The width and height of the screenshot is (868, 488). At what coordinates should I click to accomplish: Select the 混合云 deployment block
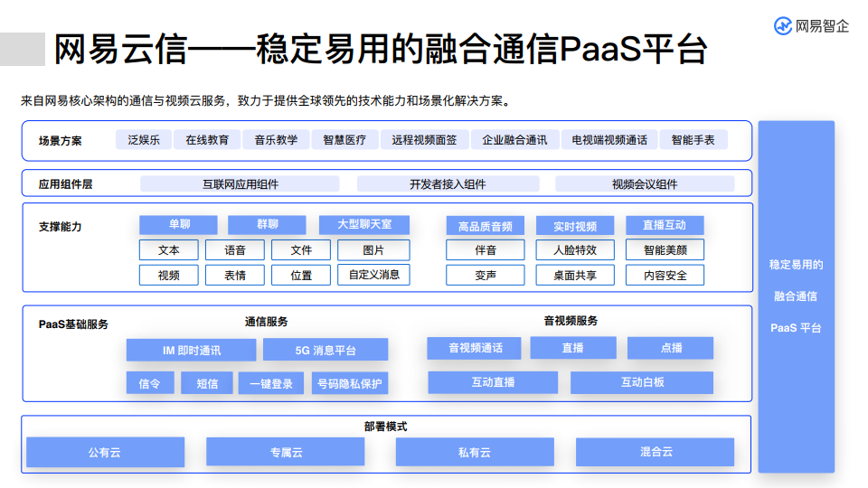coord(656,452)
